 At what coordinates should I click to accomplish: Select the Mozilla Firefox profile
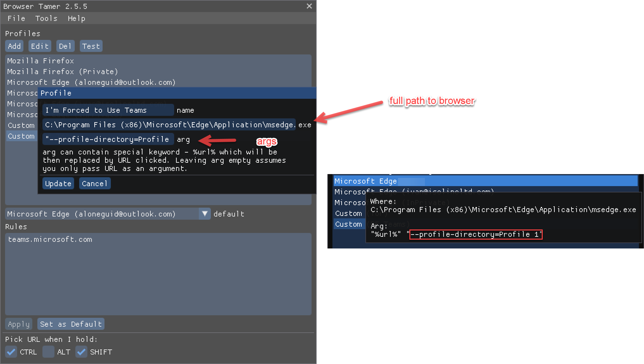point(158,60)
